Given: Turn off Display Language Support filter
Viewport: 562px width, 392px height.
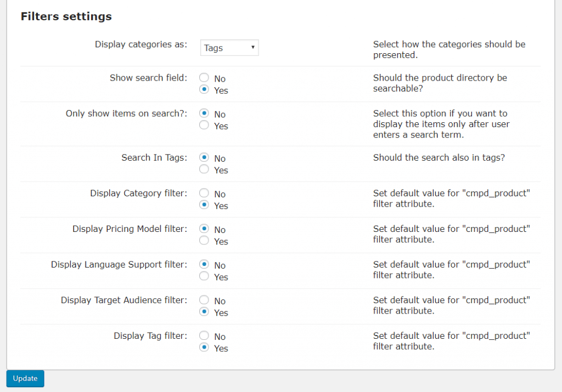Looking at the screenshot, I should [204, 265].
